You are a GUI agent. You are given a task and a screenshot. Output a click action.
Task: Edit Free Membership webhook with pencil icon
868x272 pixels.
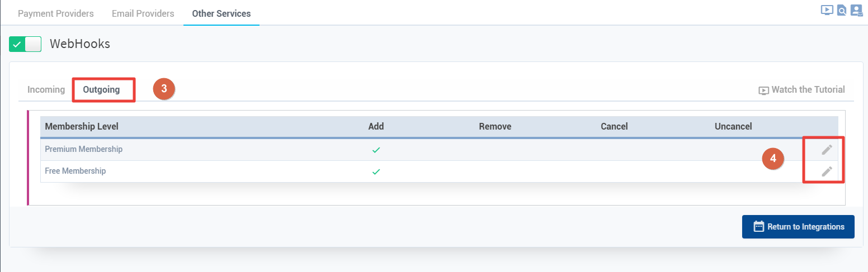(827, 171)
